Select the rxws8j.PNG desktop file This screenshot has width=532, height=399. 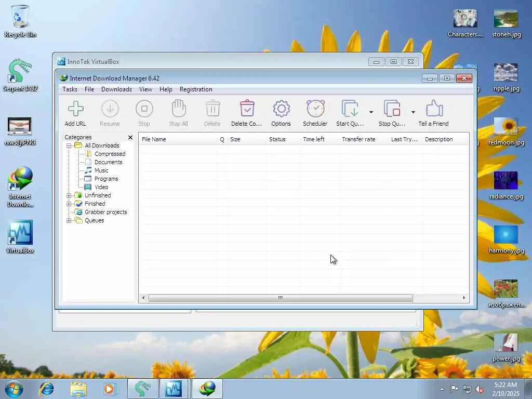point(20,130)
